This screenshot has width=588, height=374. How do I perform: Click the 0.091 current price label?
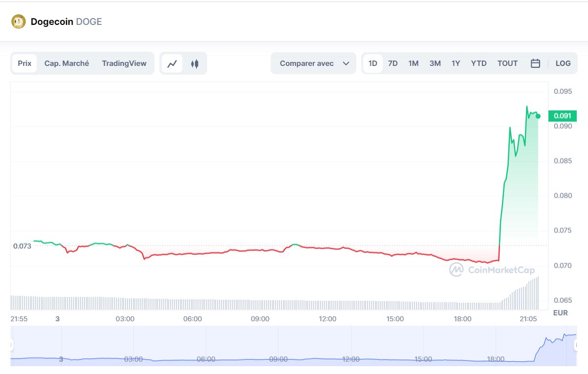coord(563,116)
